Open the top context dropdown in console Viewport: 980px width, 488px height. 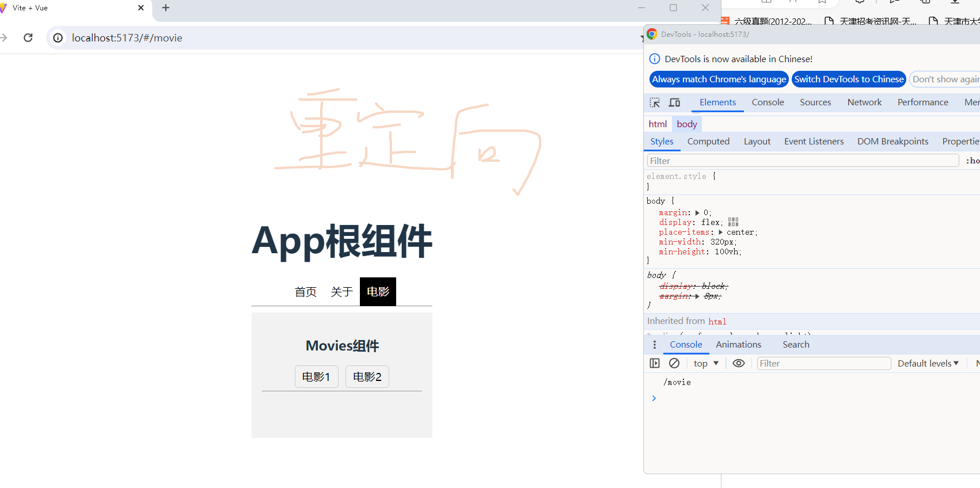pos(706,364)
